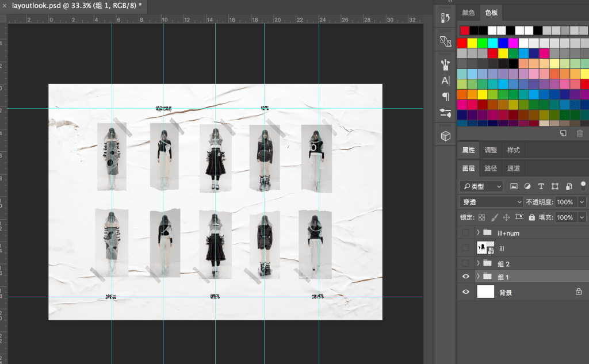Open the Paragraph panel icon
This screenshot has height=364, width=589.
445,97
